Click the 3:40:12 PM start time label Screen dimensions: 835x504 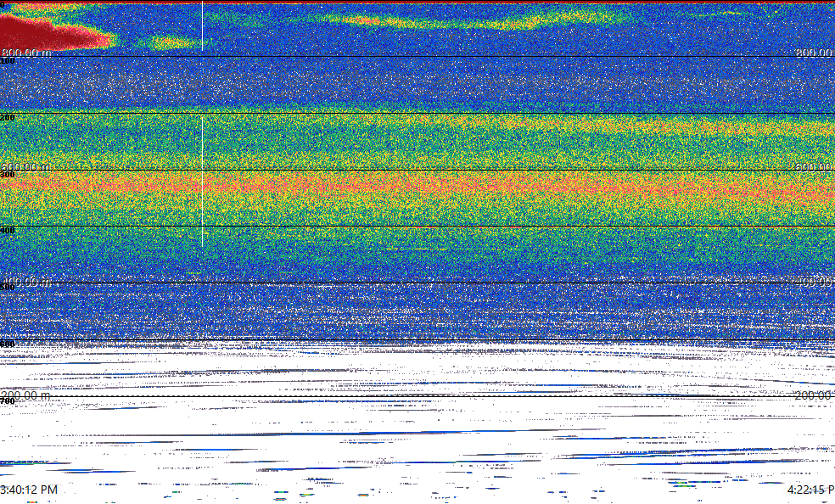point(29,490)
